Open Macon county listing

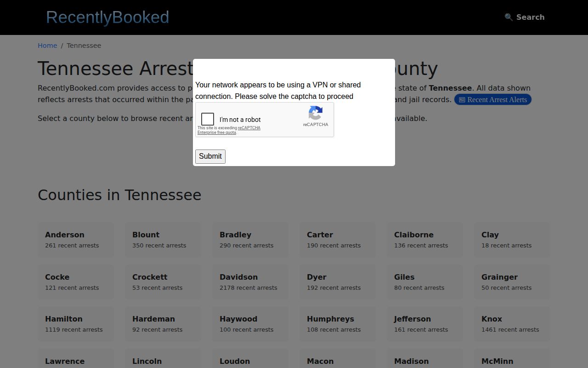pos(338,359)
